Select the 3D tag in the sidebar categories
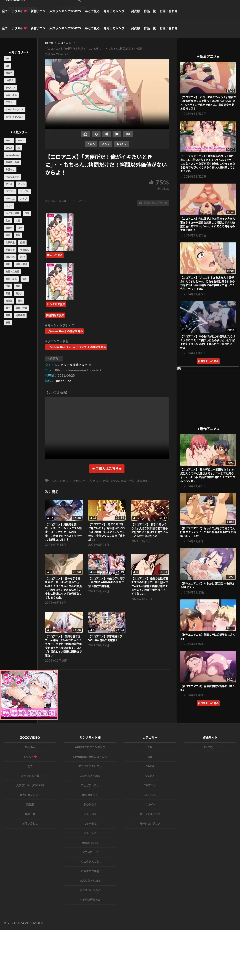 pos(7,66)
